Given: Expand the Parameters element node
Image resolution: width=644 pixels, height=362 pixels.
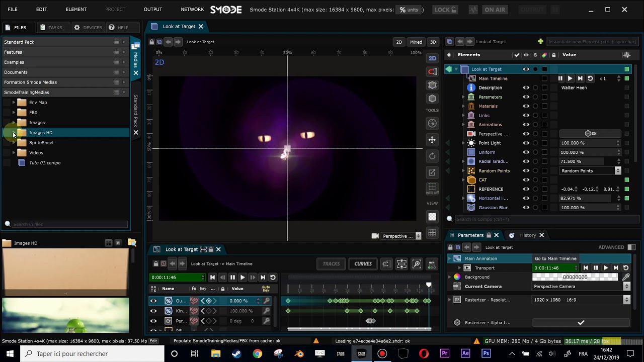Looking at the screenshot, I should pyautogui.click(x=463, y=97).
